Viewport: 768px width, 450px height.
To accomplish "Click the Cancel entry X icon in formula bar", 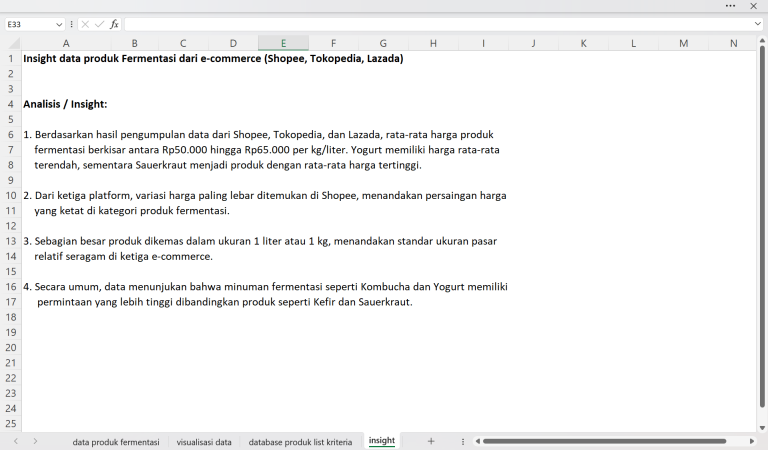I will coord(85,23).
